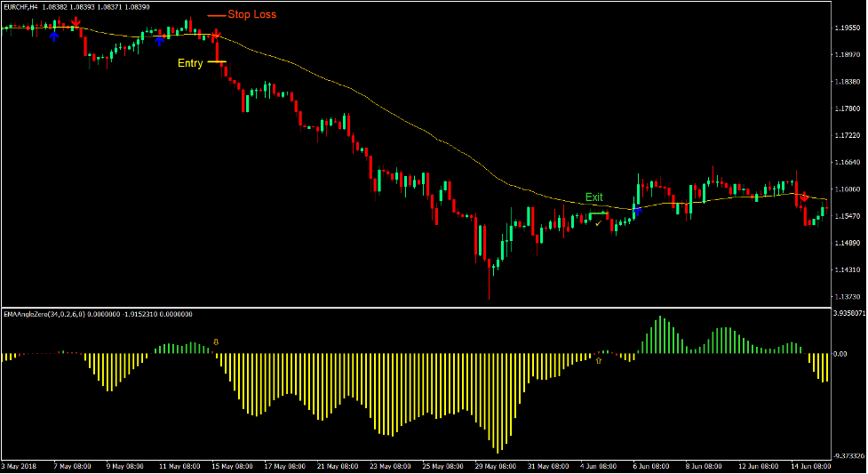Image resolution: width=868 pixels, height=474 pixels.
Task: Click the blue up arrow near 7 May
Action: click(x=53, y=36)
